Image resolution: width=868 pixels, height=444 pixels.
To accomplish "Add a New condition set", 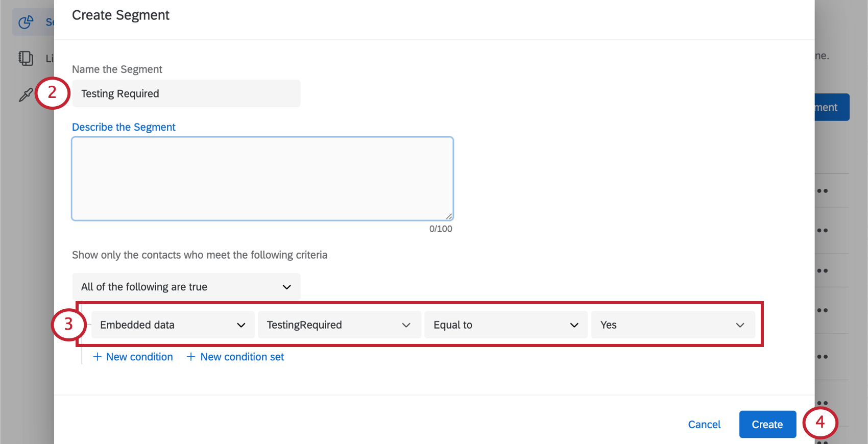I will pos(235,357).
